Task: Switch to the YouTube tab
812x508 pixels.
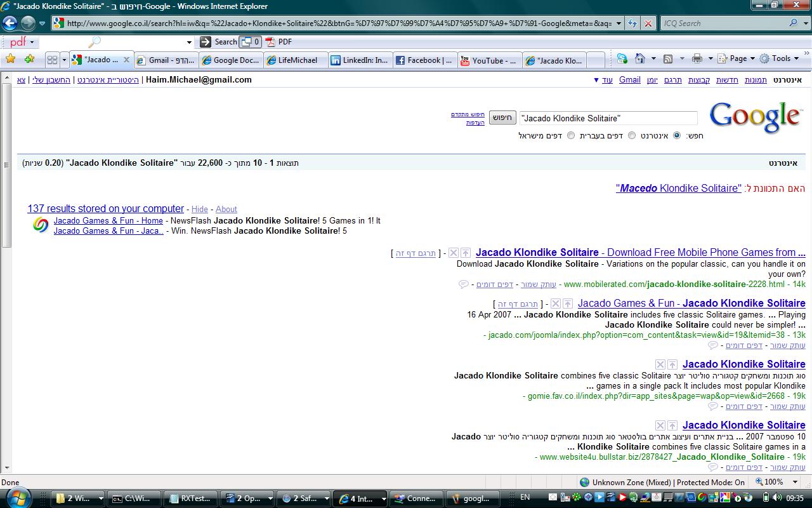Action: [489, 60]
